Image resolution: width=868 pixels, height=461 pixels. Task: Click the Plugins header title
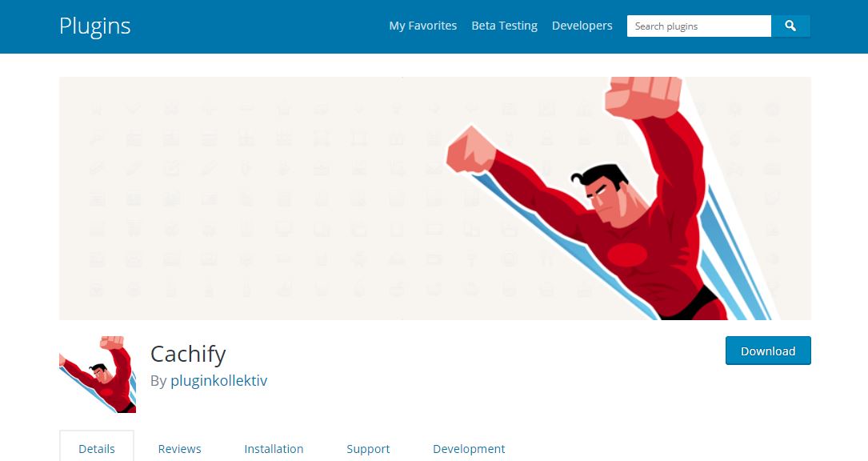(x=94, y=26)
